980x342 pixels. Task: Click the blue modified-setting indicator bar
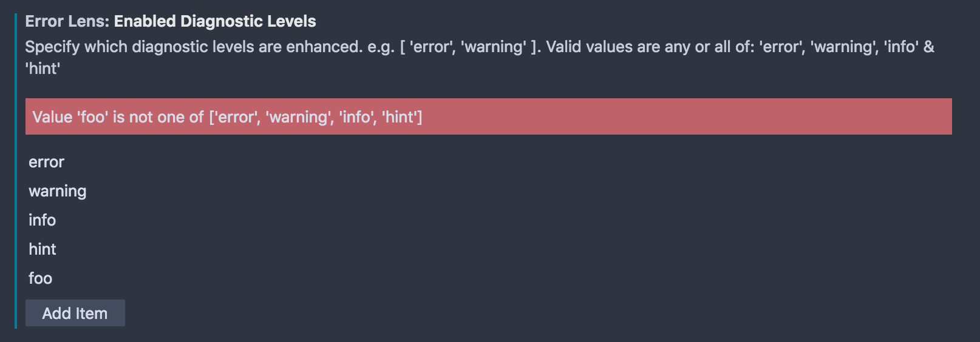coord(16,170)
